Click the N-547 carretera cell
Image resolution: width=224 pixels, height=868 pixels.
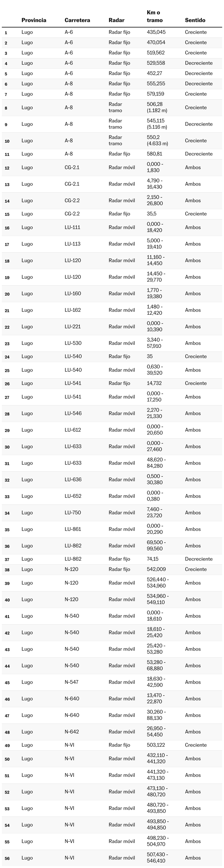coord(71,682)
